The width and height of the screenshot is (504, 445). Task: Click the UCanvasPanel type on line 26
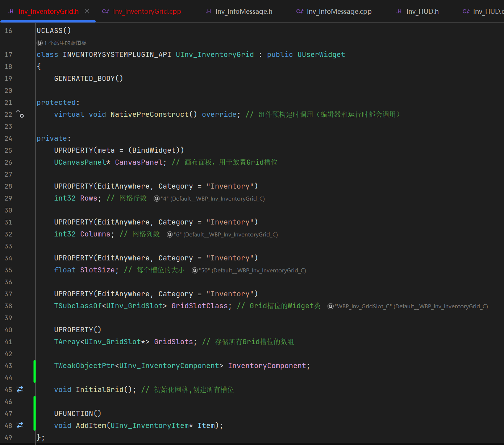(x=80, y=162)
